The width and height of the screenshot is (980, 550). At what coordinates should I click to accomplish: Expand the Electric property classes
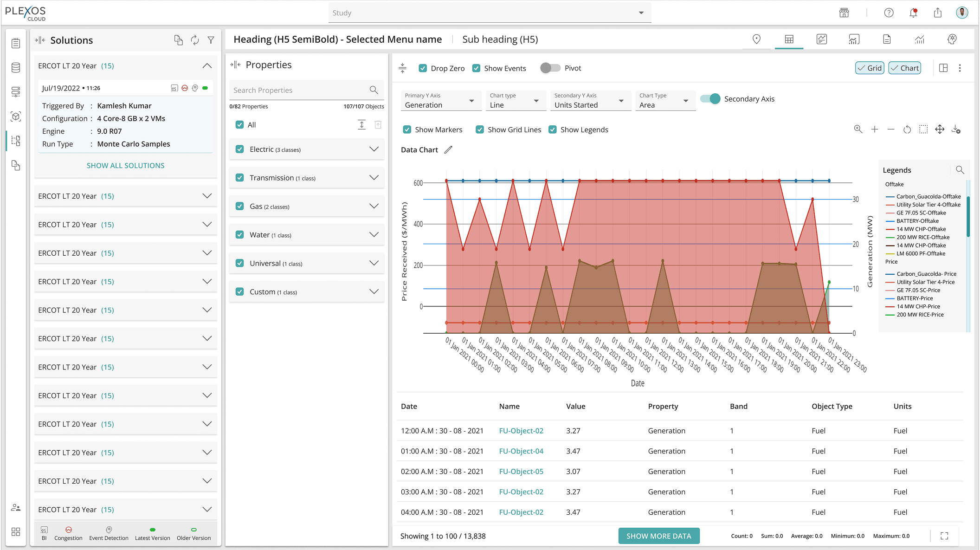coord(374,149)
